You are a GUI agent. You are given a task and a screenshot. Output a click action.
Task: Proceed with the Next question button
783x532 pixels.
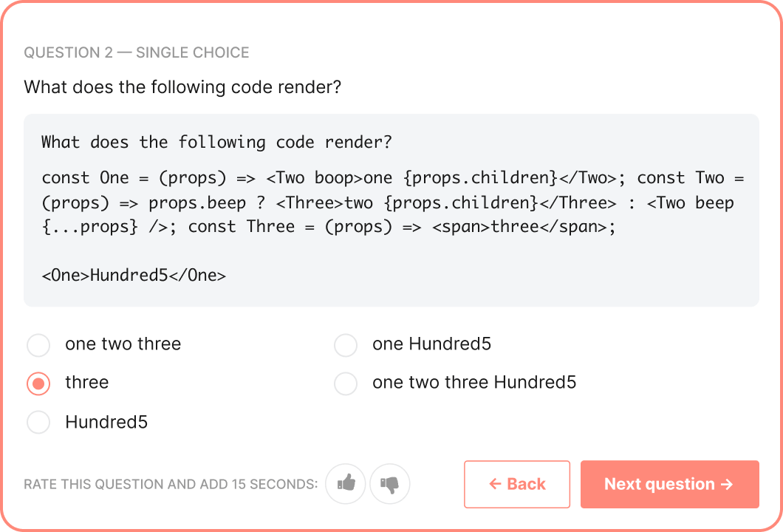pyautogui.click(x=669, y=484)
